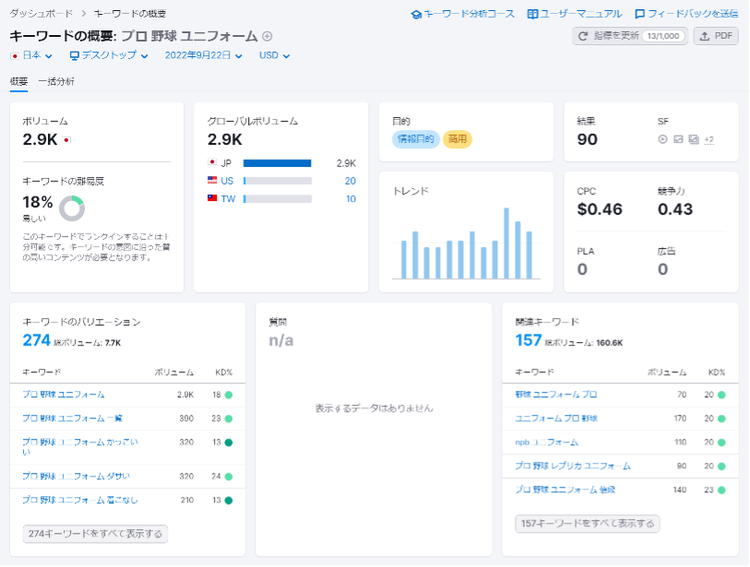Click the ボリューム header in variations table
The image size is (750, 567).
coord(174,372)
